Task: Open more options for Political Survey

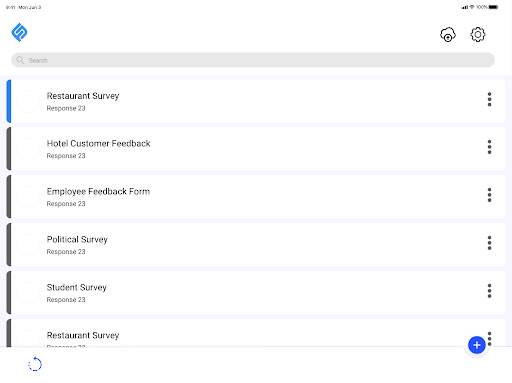Action: pyautogui.click(x=489, y=243)
